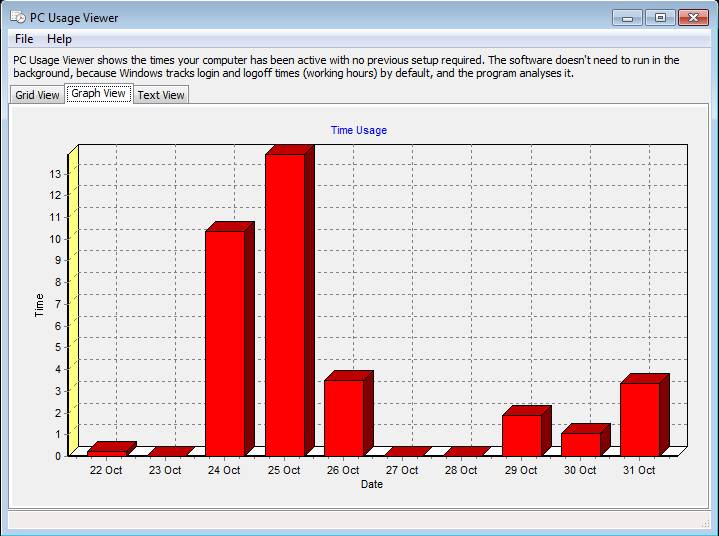Click the 23 Oct date label
The width and height of the screenshot is (719, 536).
165,470
